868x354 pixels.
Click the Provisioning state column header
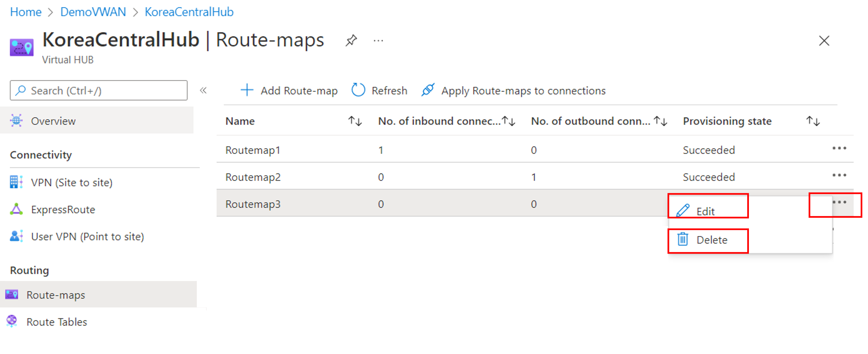tap(727, 121)
